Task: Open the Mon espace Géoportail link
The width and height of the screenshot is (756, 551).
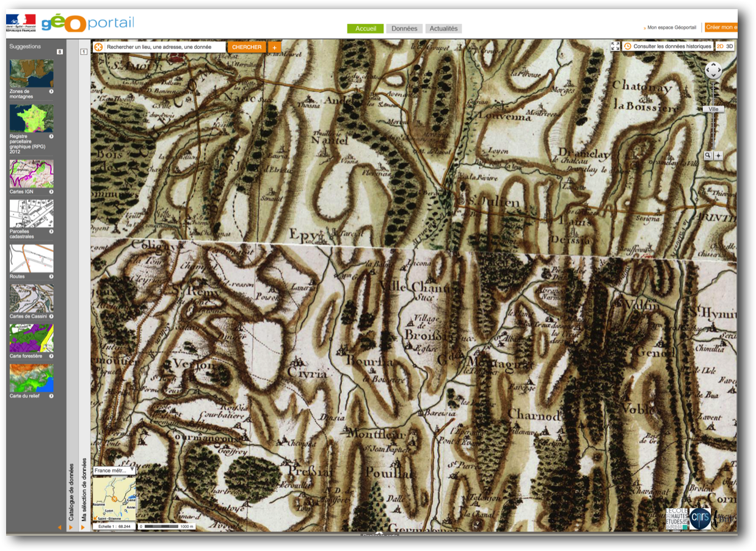Action: pyautogui.click(x=672, y=27)
